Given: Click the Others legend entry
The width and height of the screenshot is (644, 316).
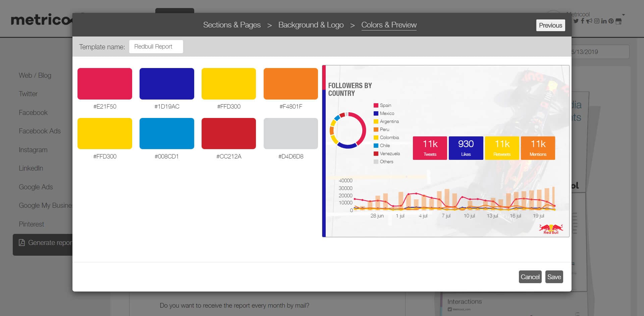Looking at the screenshot, I should point(383,162).
